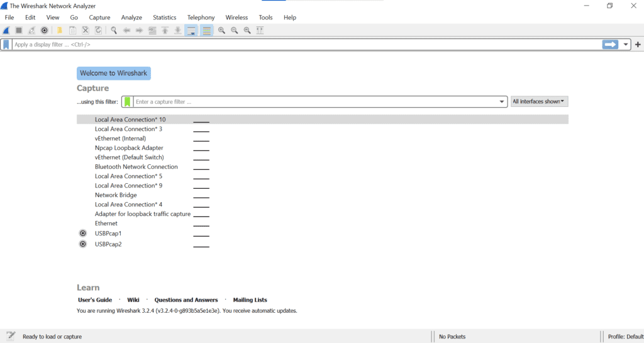Click the Go back arrow icon
The image size is (644, 343).
tap(126, 30)
